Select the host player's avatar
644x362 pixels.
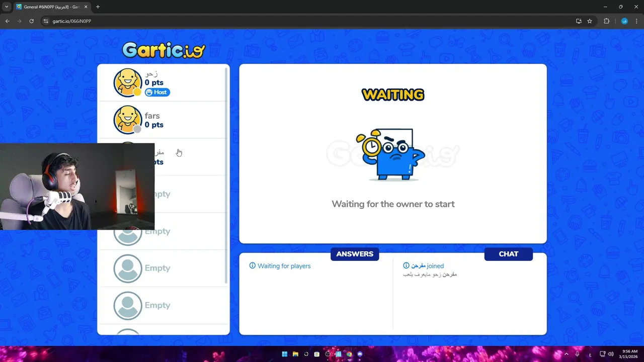click(x=128, y=82)
